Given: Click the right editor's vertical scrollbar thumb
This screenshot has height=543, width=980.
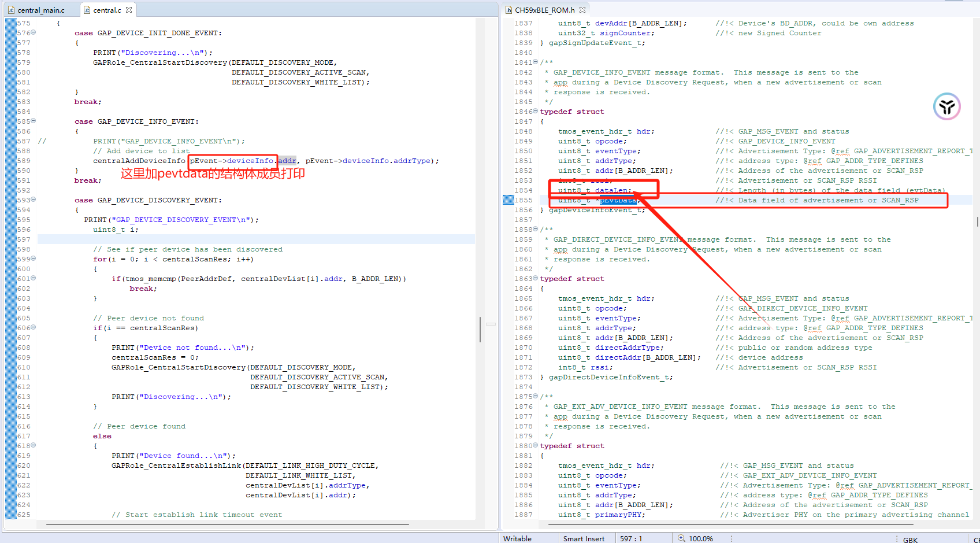Looking at the screenshot, I should (977, 221).
